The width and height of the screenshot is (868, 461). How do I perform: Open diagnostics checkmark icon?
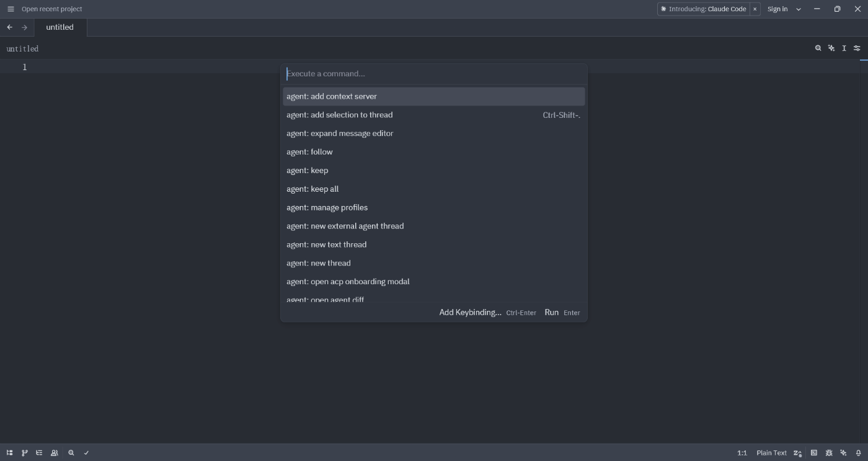pos(86,453)
